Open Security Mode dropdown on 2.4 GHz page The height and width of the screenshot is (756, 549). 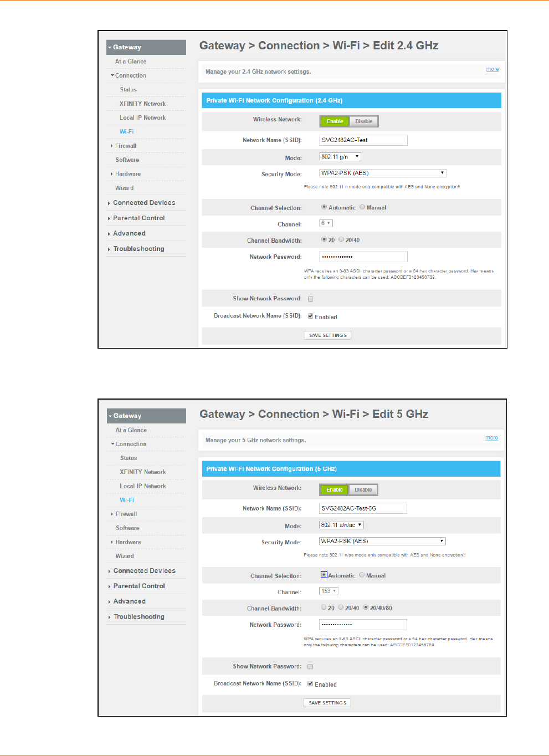pos(383,173)
